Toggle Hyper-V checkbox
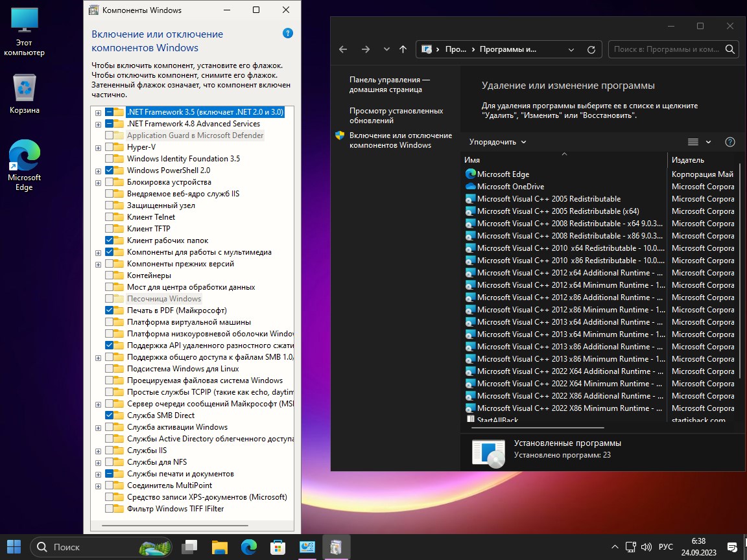747x560 pixels. (x=109, y=147)
